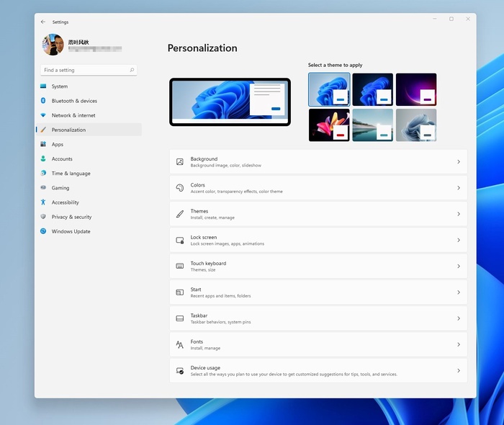Click the Windows Update icon
504x425 pixels.
(43, 231)
